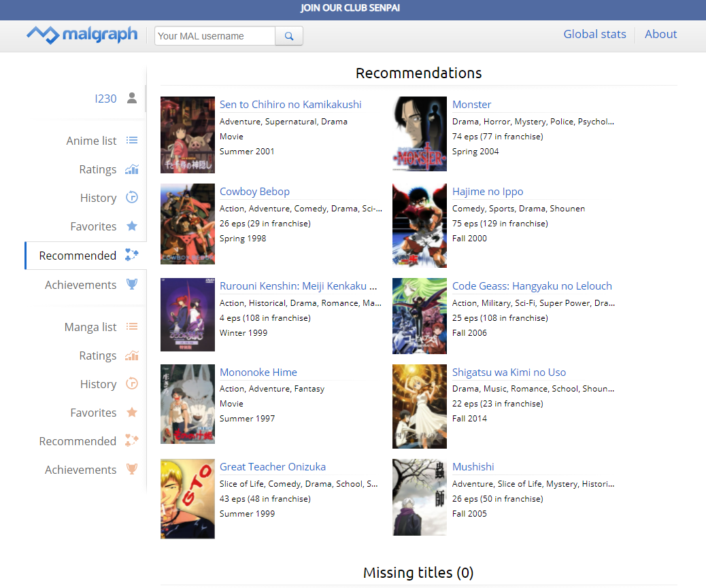Open the Cowboy Bebop title link
The image size is (706, 588).
254,192
